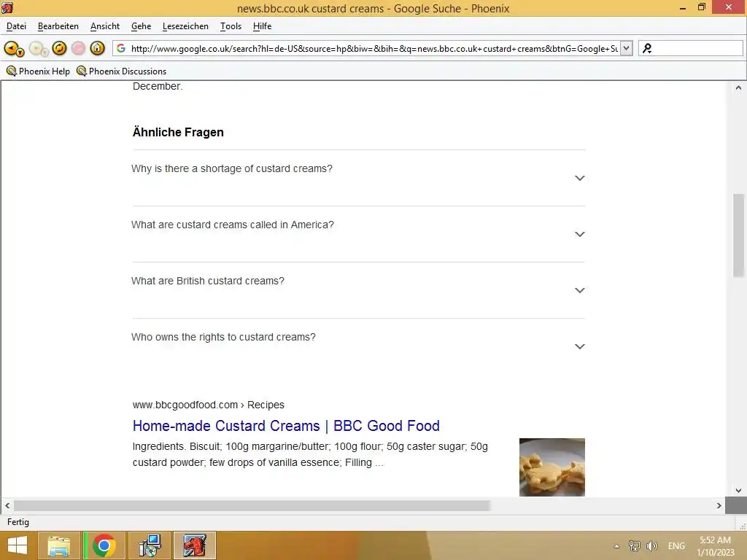This screenshot has width=747, height=560.
Task: Click the Back navigation button
Action: 13,49
